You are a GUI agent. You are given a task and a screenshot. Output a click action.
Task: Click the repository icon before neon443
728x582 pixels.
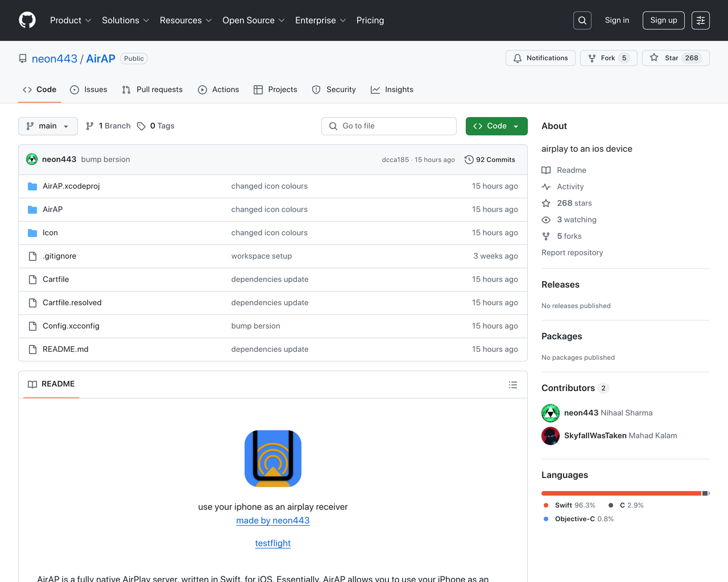23,59
